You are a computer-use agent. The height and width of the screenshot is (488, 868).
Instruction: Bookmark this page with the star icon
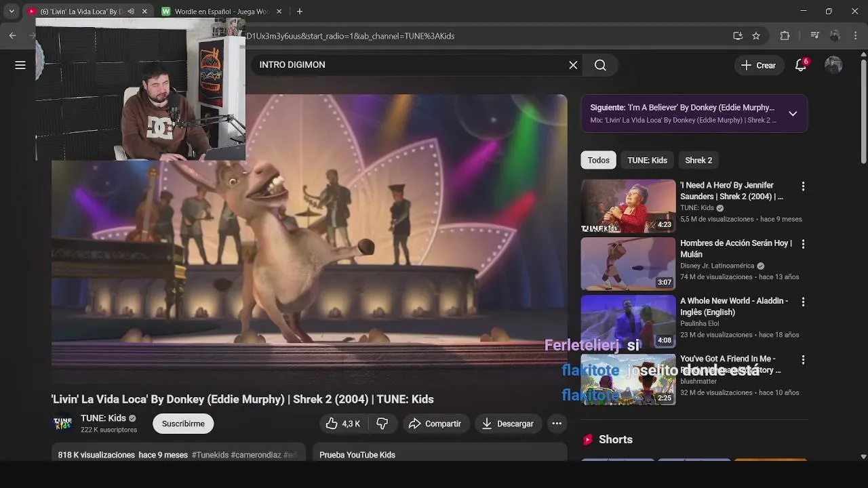tap(756, 36)
